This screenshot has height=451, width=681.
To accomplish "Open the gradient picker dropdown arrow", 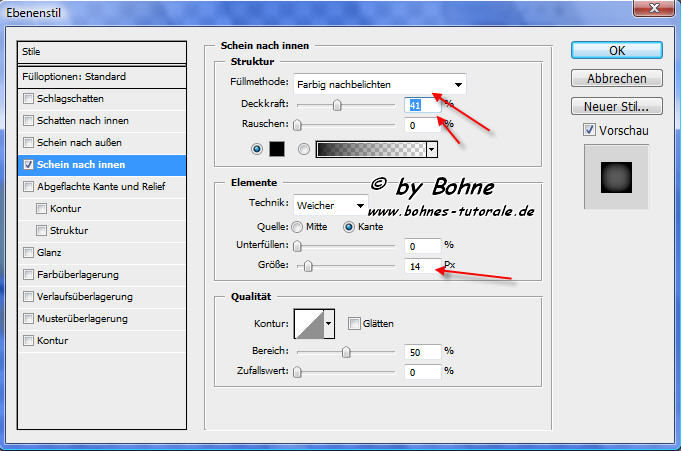I will point(432,149).
